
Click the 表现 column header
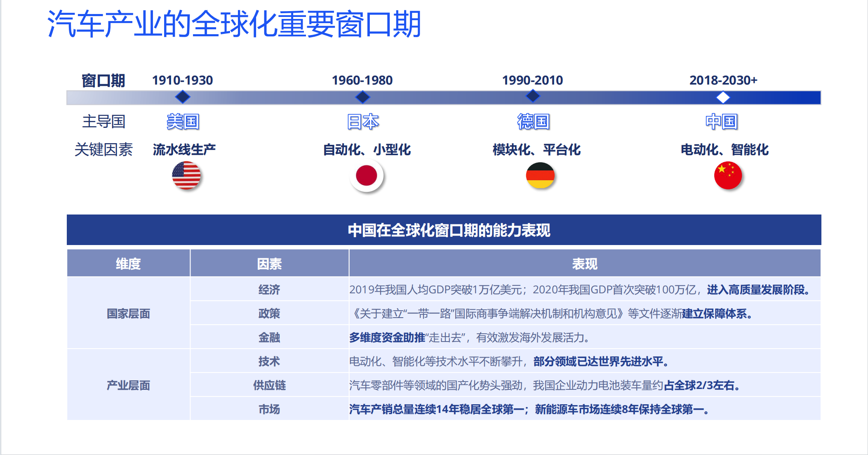point(584,264)
